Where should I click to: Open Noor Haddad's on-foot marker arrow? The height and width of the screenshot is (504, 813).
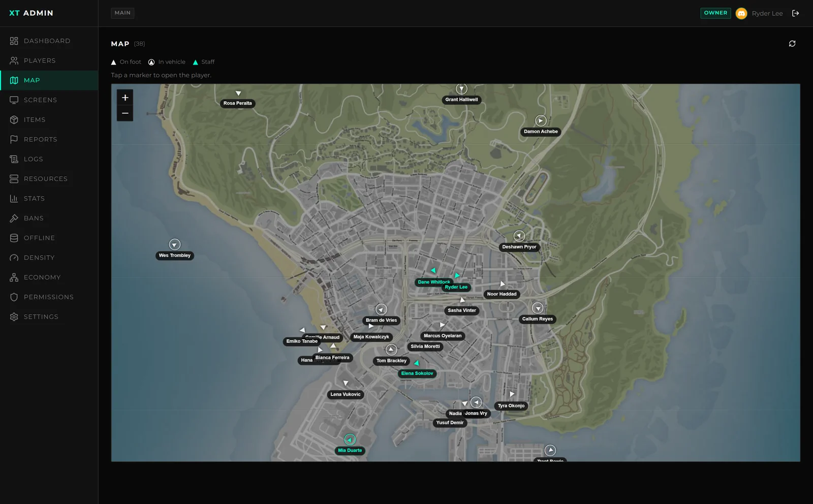coord(503,283)
